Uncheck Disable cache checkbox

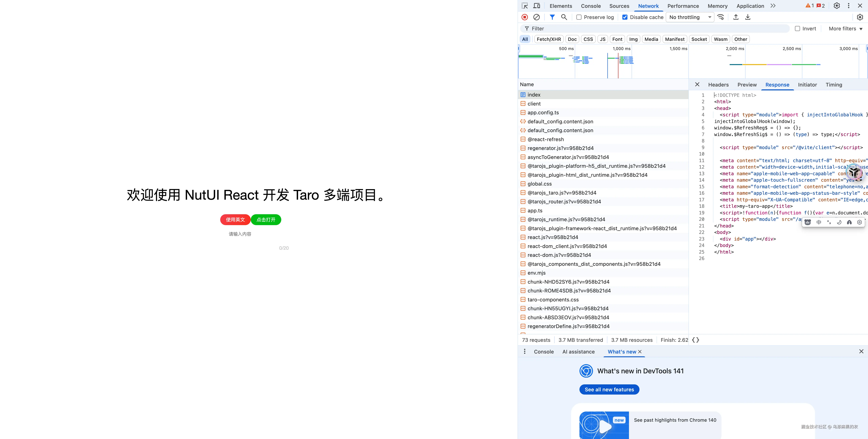pos(625,17)
